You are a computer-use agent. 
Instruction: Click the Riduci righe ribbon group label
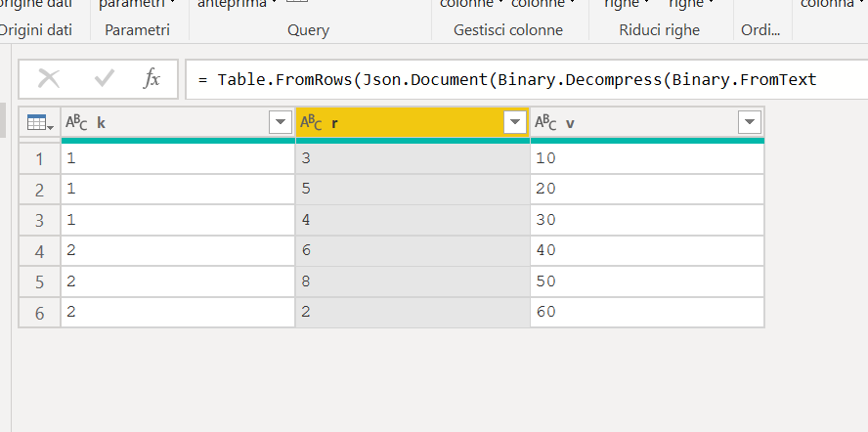pos(659,30)
